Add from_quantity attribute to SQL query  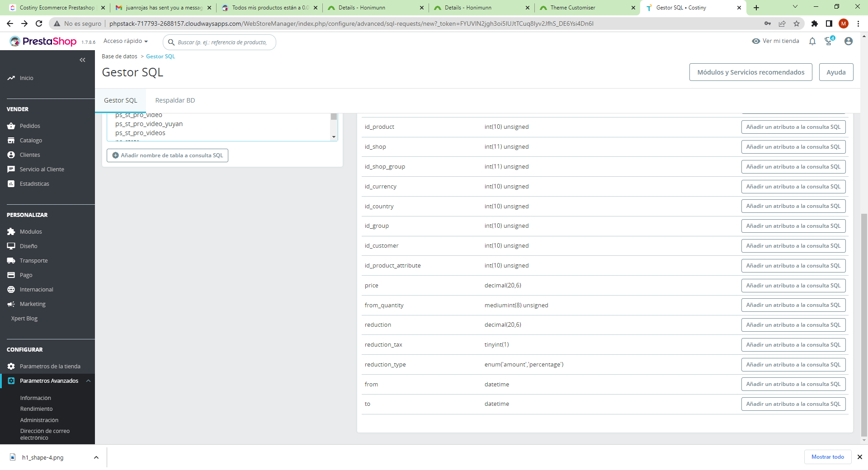(x=793, y=305)
